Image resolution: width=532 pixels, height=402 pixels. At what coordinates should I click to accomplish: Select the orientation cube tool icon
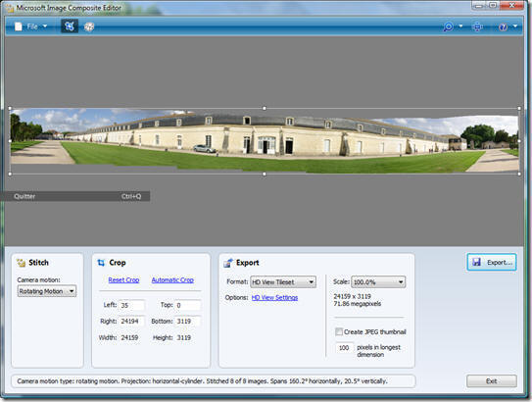click(x=89, y=26)
